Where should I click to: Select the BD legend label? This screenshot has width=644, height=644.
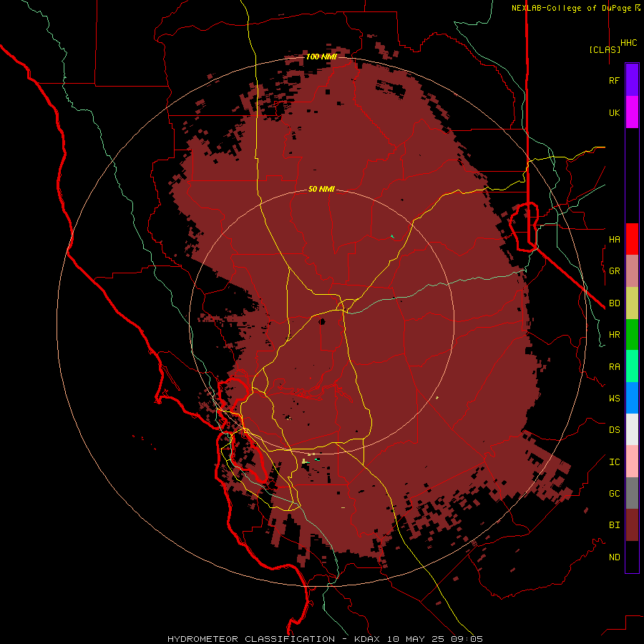click(x=614, y=303)
